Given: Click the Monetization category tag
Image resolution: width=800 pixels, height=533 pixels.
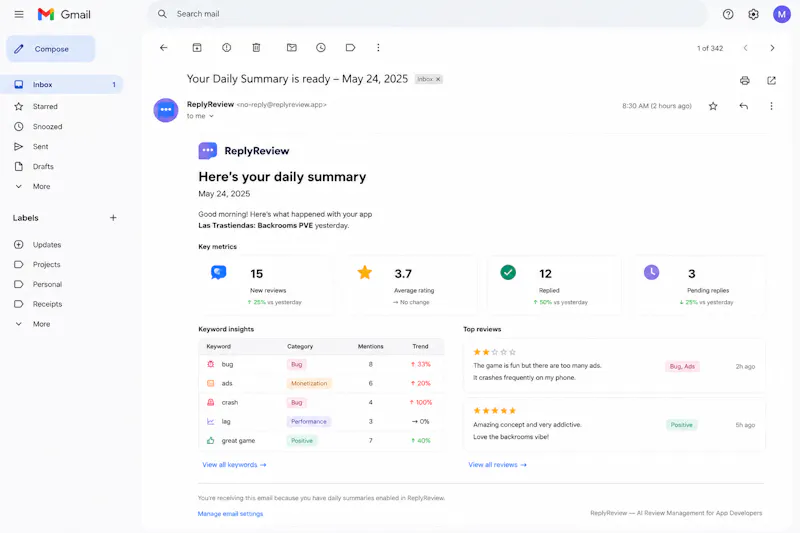Looking at the screenshot, I should [x=309, y=383].
